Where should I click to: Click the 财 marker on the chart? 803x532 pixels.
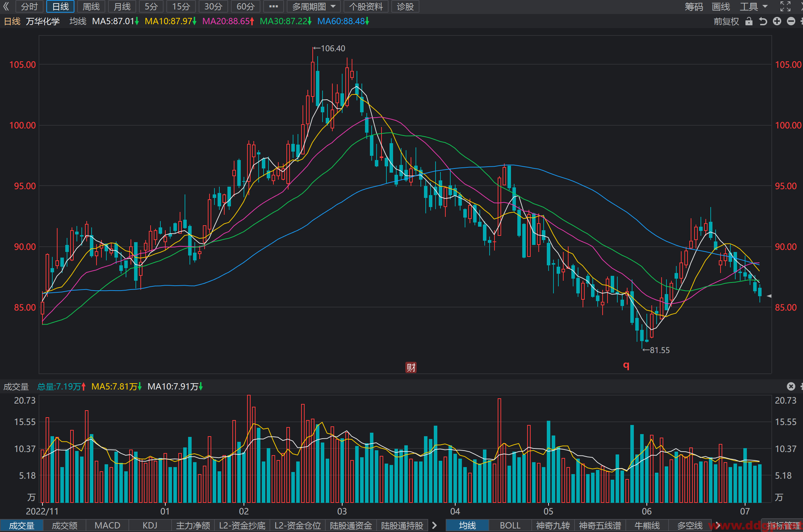[x=411, y=367]
